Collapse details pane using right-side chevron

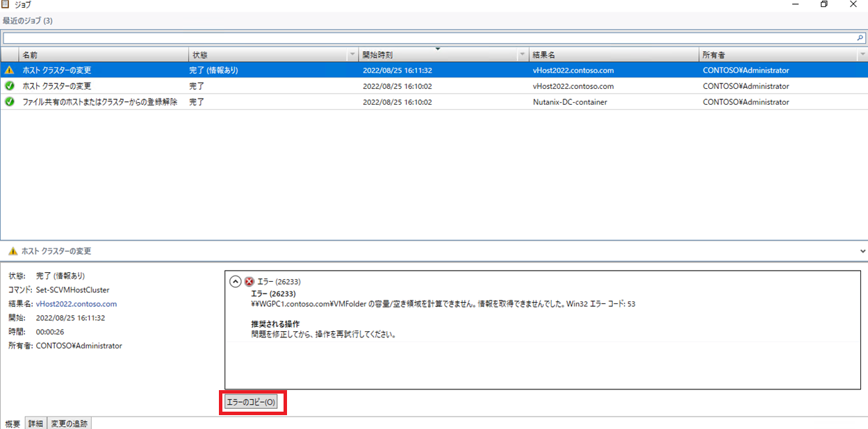(x=862, y=251)
